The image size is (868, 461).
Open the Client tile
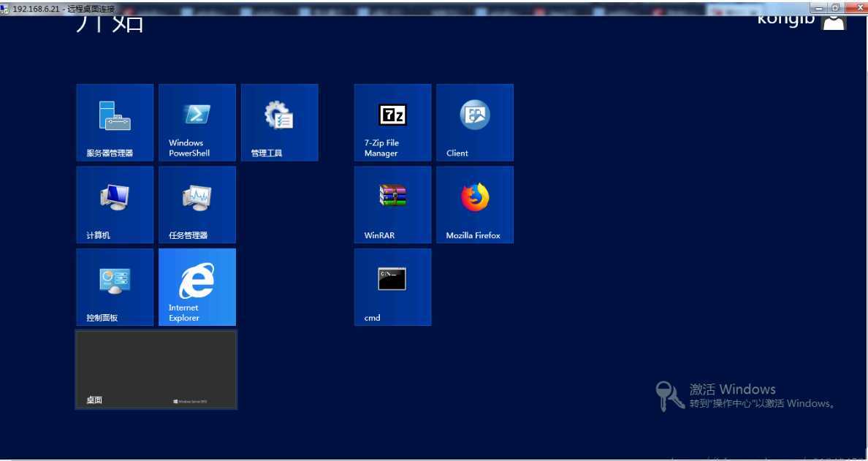[x=475, y=122]
